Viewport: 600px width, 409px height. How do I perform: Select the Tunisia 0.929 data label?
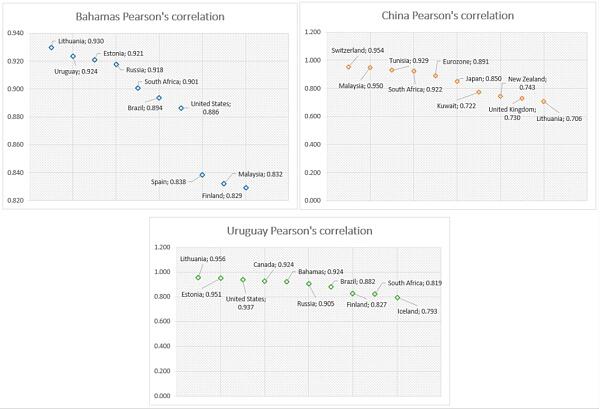(x=409, y=61)
